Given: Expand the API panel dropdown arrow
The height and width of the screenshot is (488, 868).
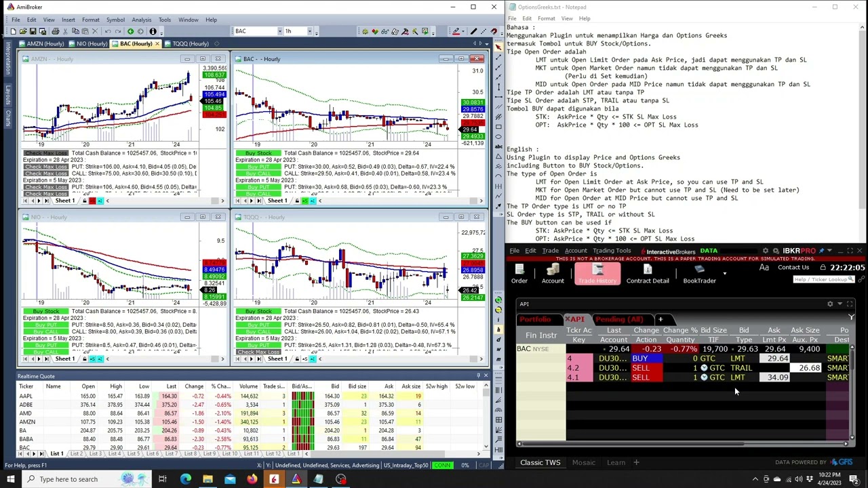Looking at the screenshot, I should [x=840, y=304].
